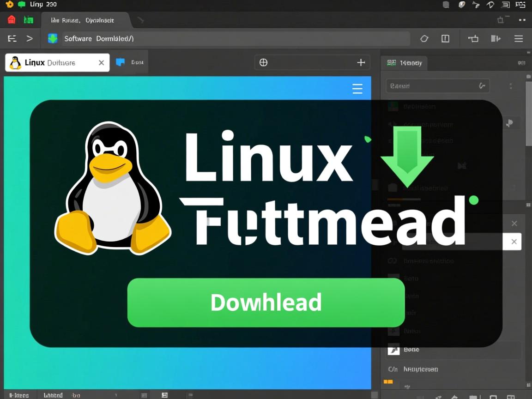532x399 pixels.
Task: Click the pen icon near the Batie sidebar entry
Action: [x=393, y=350]
